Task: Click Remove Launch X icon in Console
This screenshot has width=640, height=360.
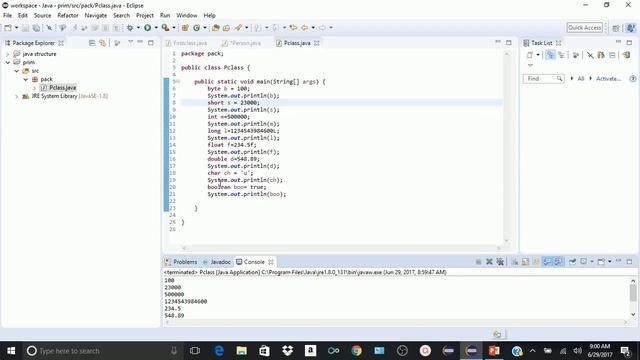Action: (489, 262)
